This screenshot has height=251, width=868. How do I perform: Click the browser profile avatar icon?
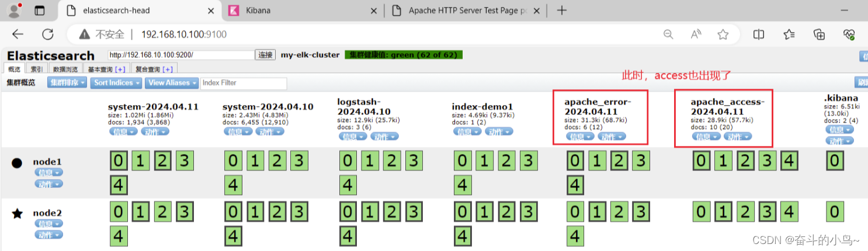(x=15, y=10)
